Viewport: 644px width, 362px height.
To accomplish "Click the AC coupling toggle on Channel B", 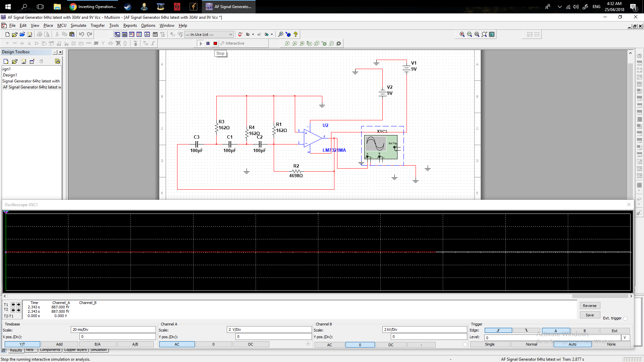I will 329,344.
